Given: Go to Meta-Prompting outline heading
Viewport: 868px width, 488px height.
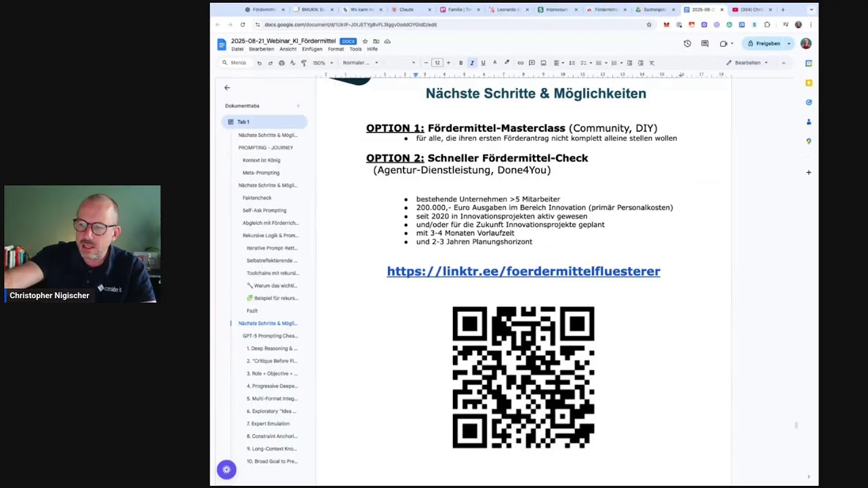Looking at the screenshot, I should point(261,173).
